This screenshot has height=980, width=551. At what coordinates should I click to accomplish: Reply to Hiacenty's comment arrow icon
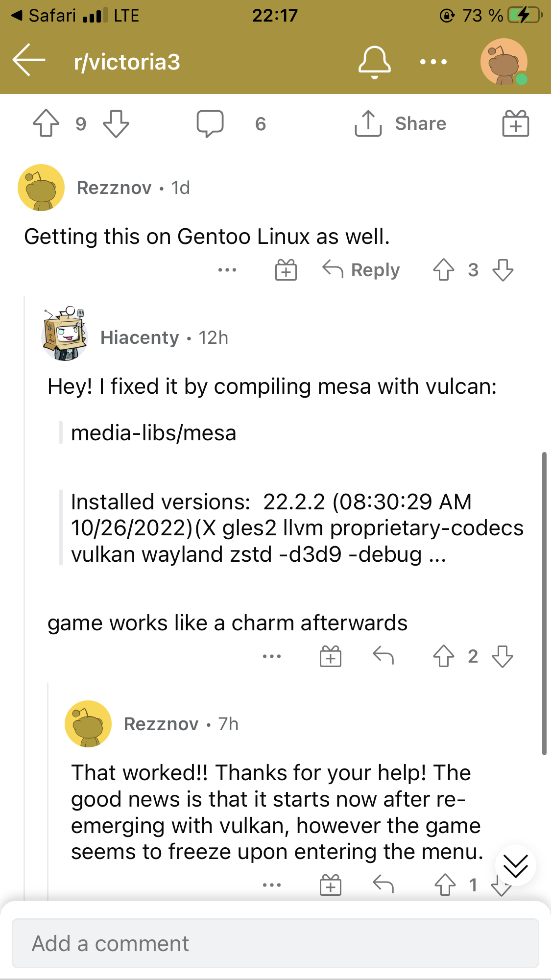[x=383, y=656]
